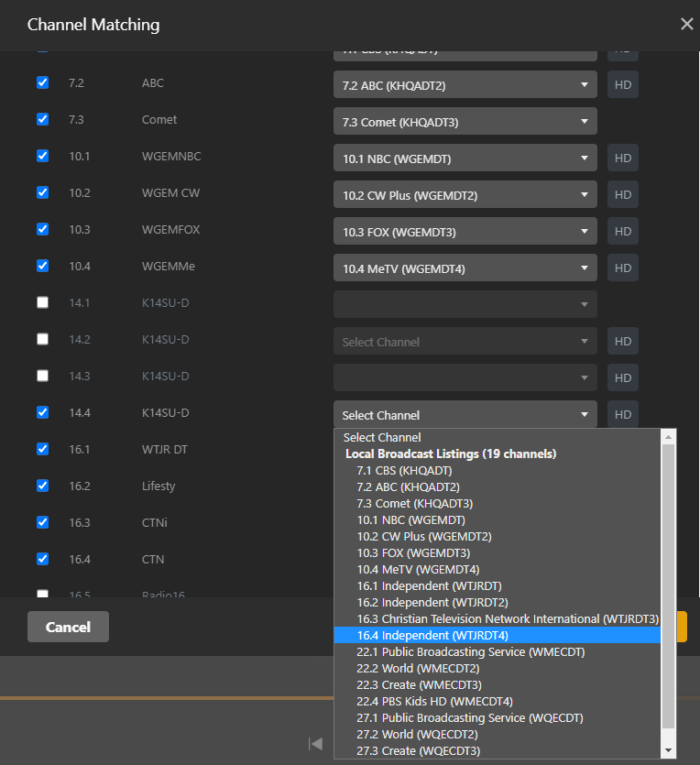Open the 10.3 FOX (WGEMDT3) dropdown
Screen dimensions: 700x765
point(465,231)
